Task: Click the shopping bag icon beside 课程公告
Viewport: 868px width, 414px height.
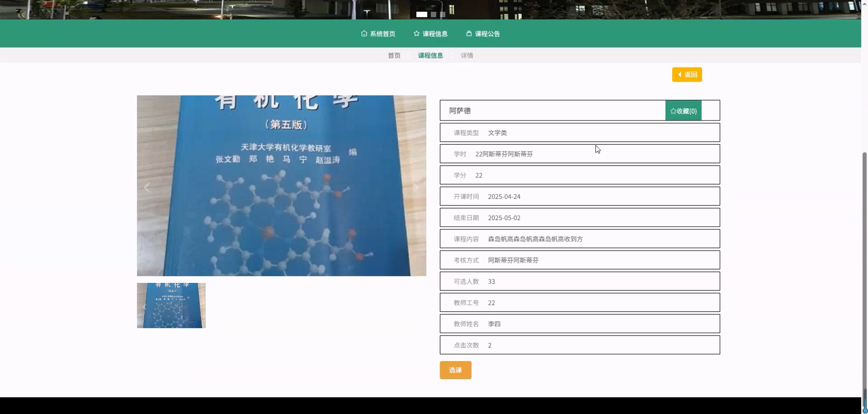Action: coord(469,33)
